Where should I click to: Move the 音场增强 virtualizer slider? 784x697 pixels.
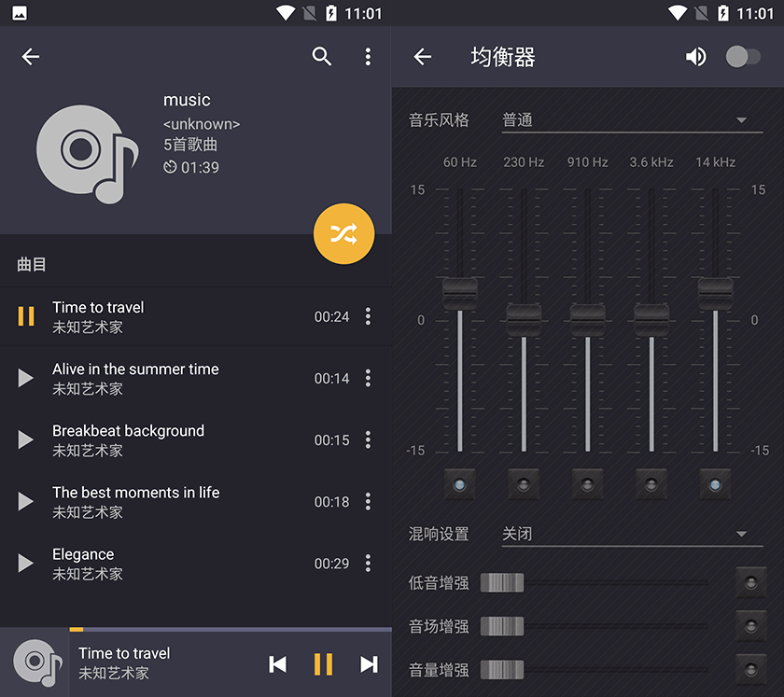point(502,626)
